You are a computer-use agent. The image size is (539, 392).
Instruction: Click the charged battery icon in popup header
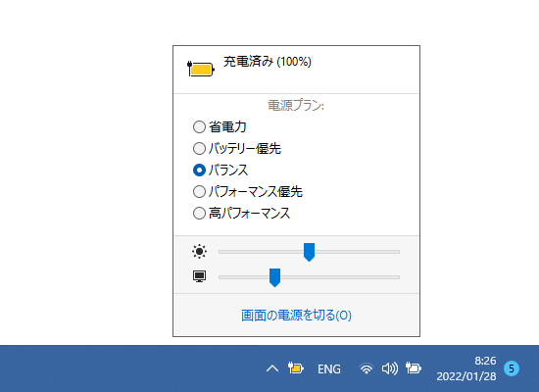(201, 69)
